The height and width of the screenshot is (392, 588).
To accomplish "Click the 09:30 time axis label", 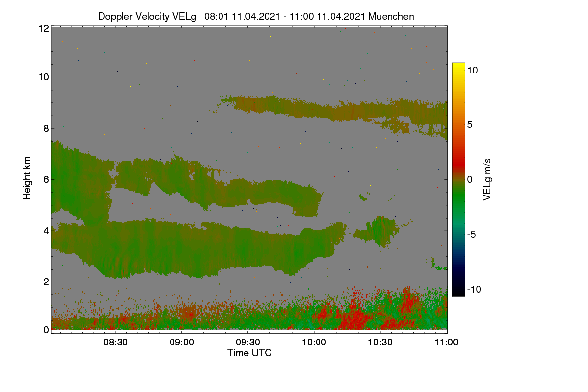I will point(248,343).
